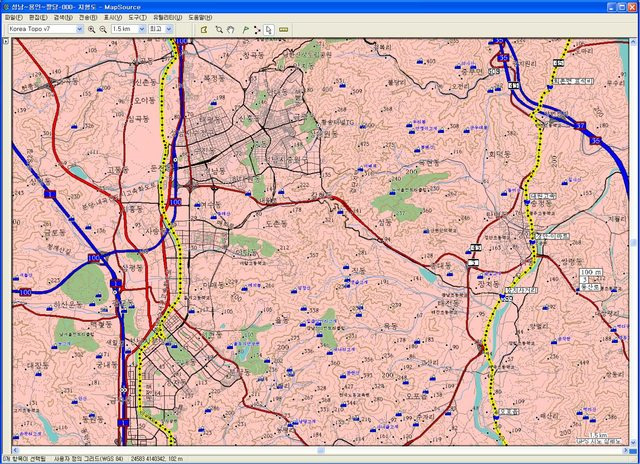The height and width of the screenshot is (464, 640).
Task: Open the third menu, between 편집(E) and 전송(R)
Action: click(x=63, y=18)
